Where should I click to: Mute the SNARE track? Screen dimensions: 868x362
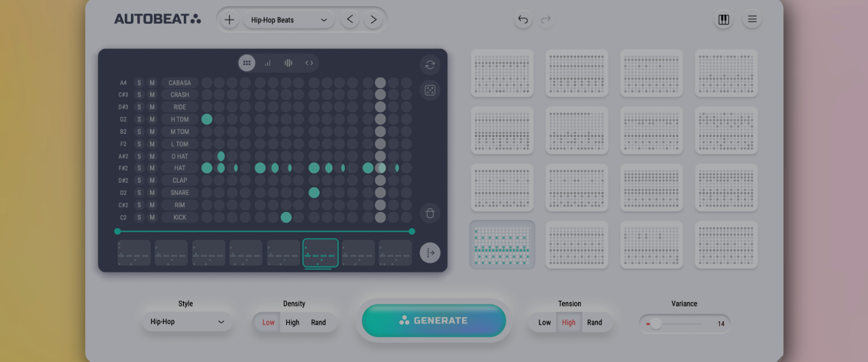tap(152, 193)
